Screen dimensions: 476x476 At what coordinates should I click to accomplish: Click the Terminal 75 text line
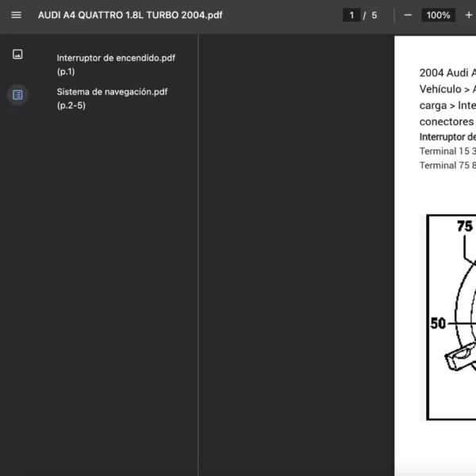click(447, 165)
